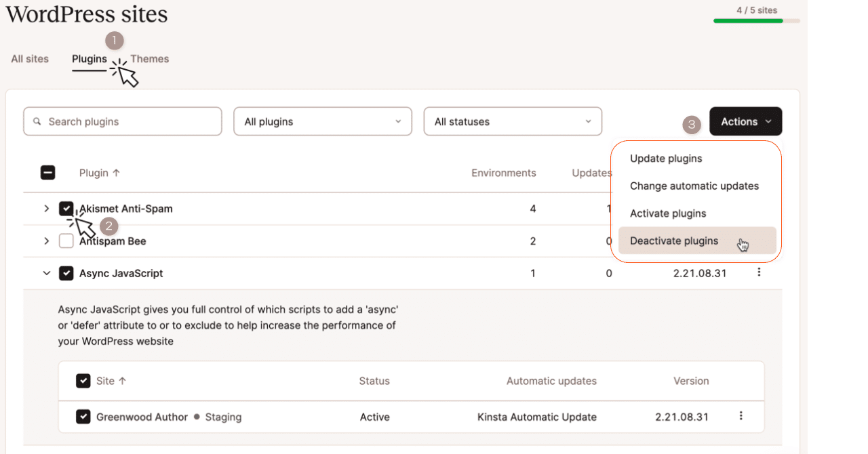Choose Change automatic updates from the menu
Viewport: 868px width, 454px height.
click(694, 186)
